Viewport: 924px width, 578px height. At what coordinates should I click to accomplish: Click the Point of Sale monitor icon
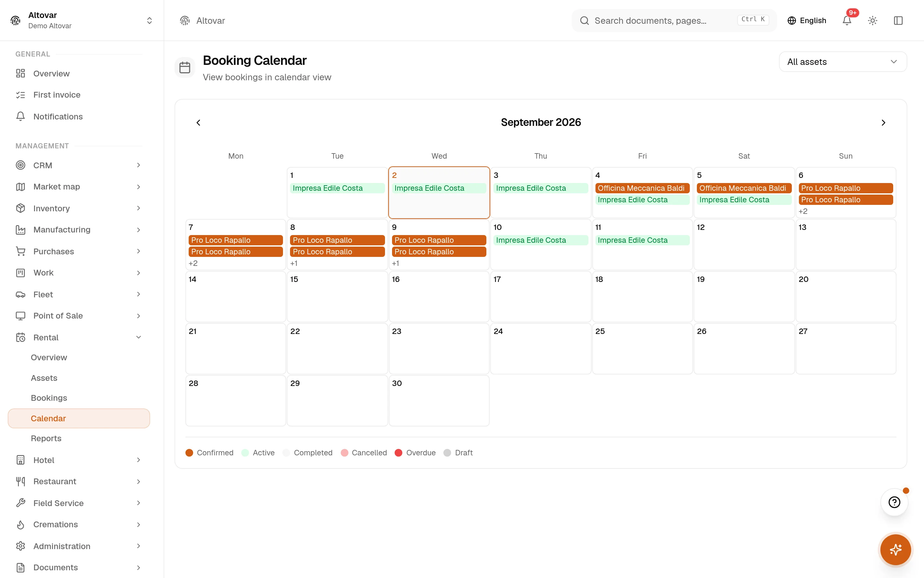(x=21, y=316)
